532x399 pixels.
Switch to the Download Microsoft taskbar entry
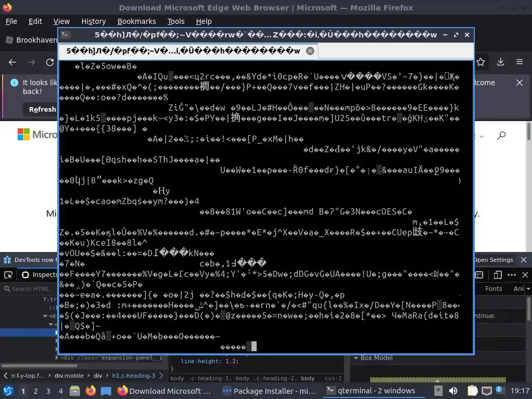point(165,391)
